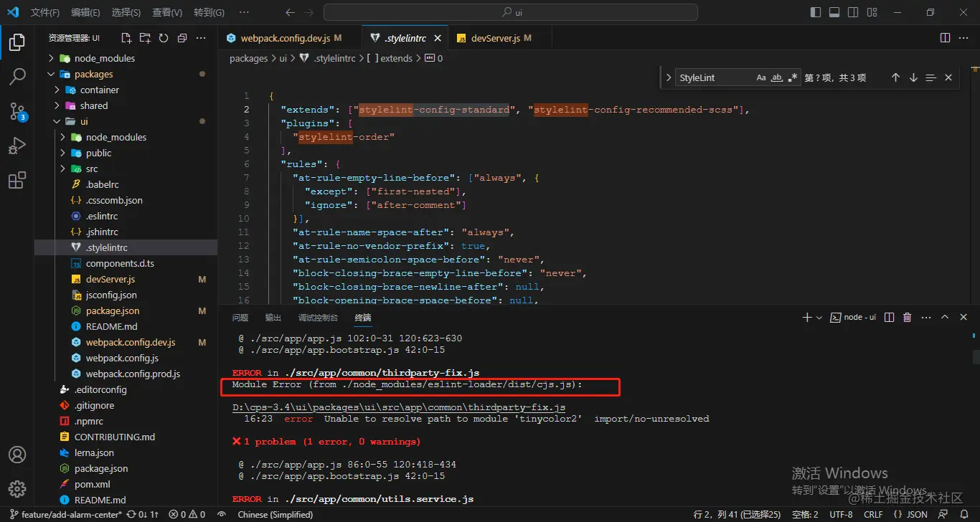
Task: Open the Extensions view
Action: coord(17,181)
